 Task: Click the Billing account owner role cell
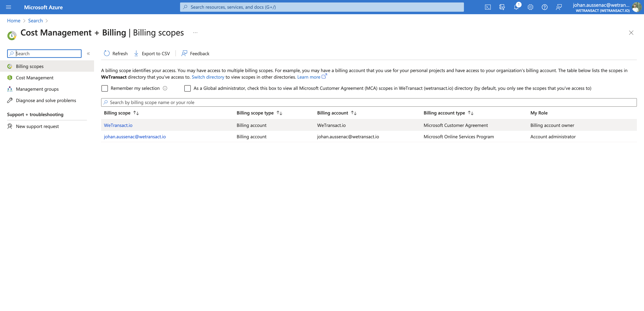coord(552,125)
